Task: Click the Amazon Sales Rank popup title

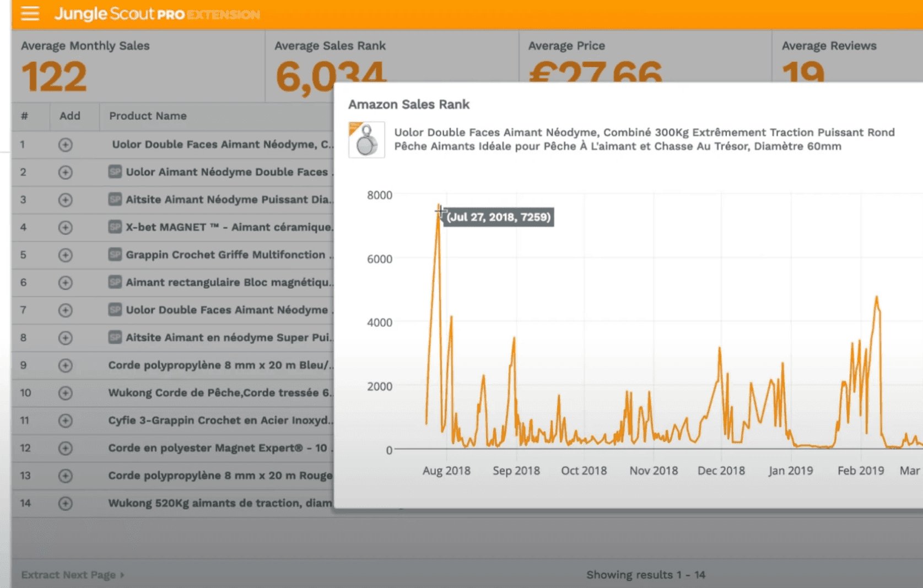Action: (x=409, y=104)
